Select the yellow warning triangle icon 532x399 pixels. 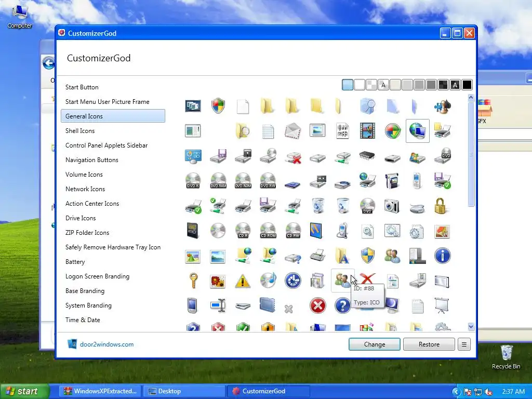pos(243,281)
